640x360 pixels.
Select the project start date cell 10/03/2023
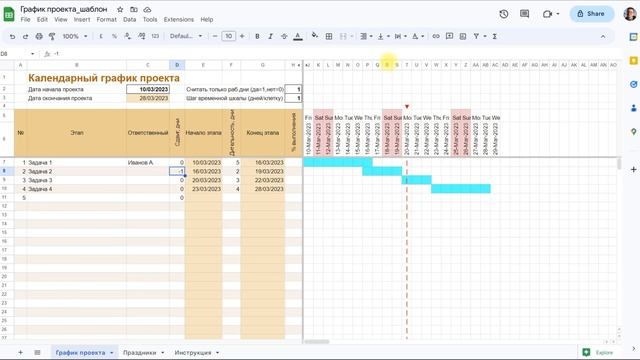pos(148,89)
